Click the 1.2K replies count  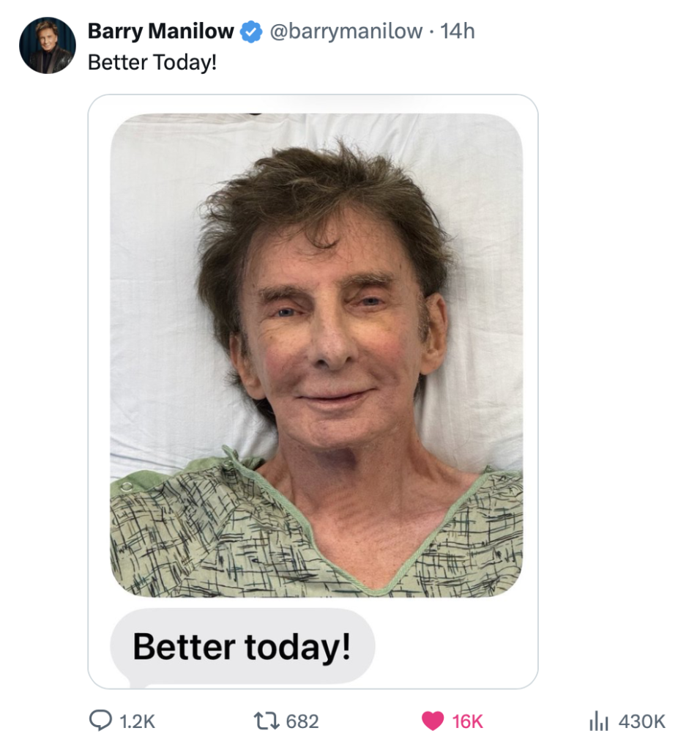[137, 721]
